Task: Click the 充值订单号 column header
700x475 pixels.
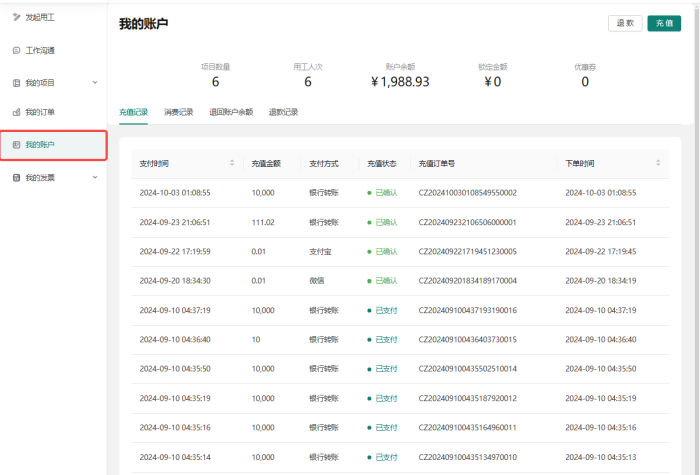Action: point(437,164)
